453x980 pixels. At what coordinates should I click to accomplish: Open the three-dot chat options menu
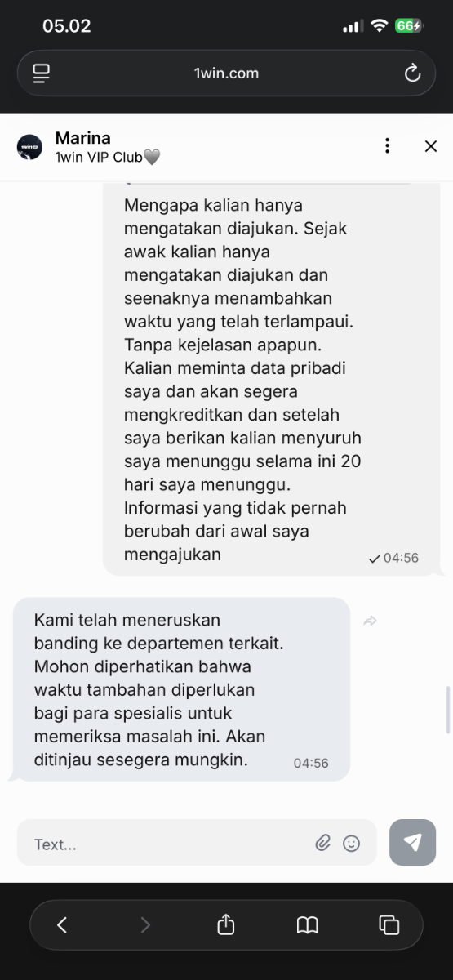387,146
